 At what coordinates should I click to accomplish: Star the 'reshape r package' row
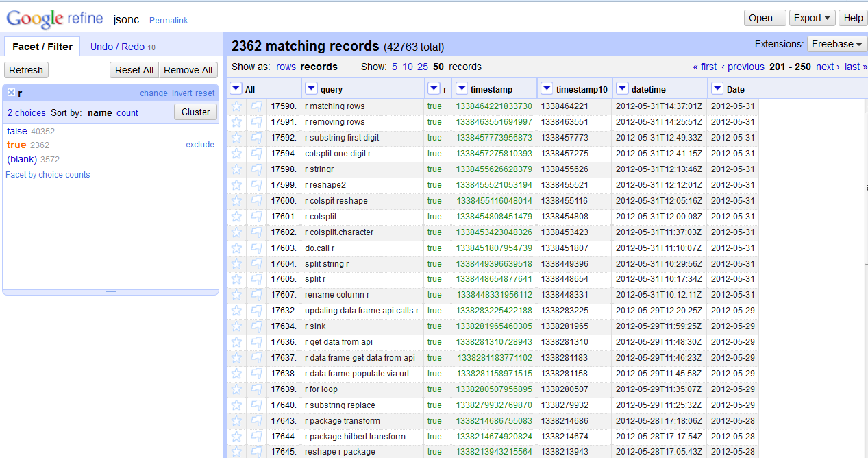236,452
